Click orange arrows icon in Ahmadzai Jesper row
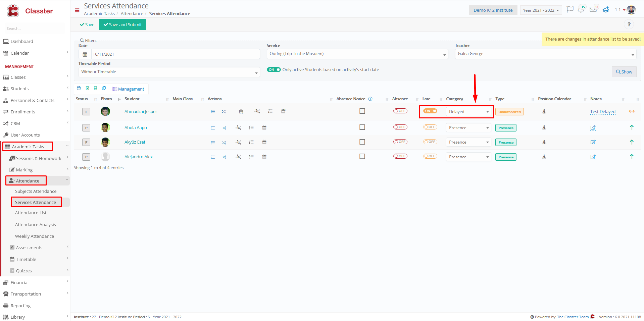The width and height of the screenshot is (644, 321). coord(632,111)
